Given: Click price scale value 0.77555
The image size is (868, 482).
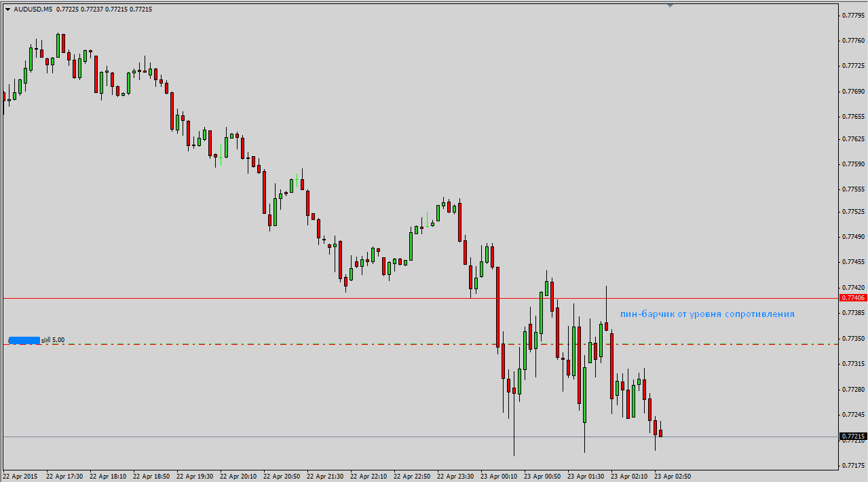Looking at the screenshot, I should pyautogui.click(x=853, y=189).
